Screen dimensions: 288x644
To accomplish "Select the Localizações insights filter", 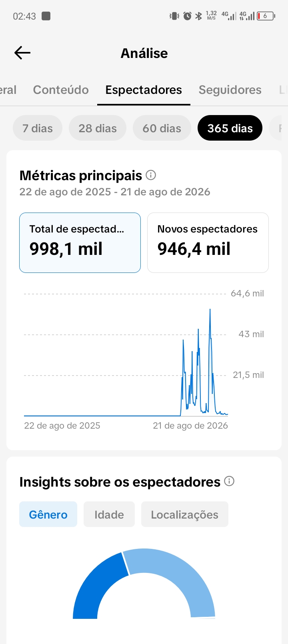I will click(x=185, y=514).
